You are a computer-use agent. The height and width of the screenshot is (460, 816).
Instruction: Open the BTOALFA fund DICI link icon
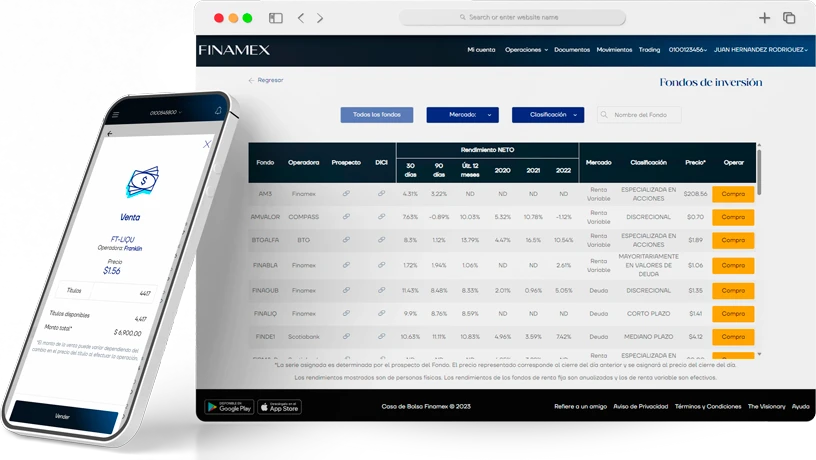[x=381, y=240]
